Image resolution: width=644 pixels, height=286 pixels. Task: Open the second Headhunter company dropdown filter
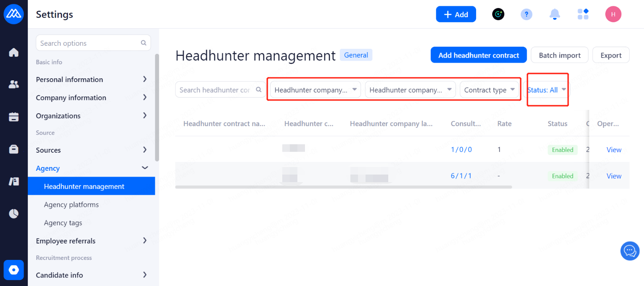pos(410,90)
